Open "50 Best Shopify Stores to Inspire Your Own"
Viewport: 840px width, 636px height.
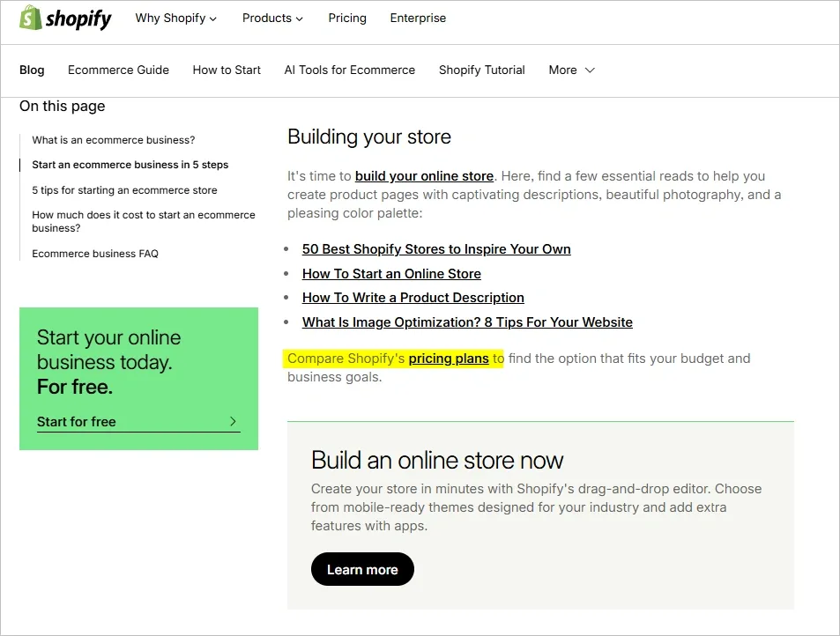coord(436,249)
